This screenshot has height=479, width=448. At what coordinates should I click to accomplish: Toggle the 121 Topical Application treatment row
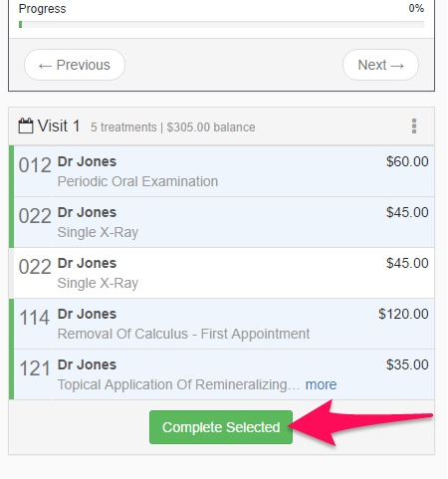tap(222, 374)
